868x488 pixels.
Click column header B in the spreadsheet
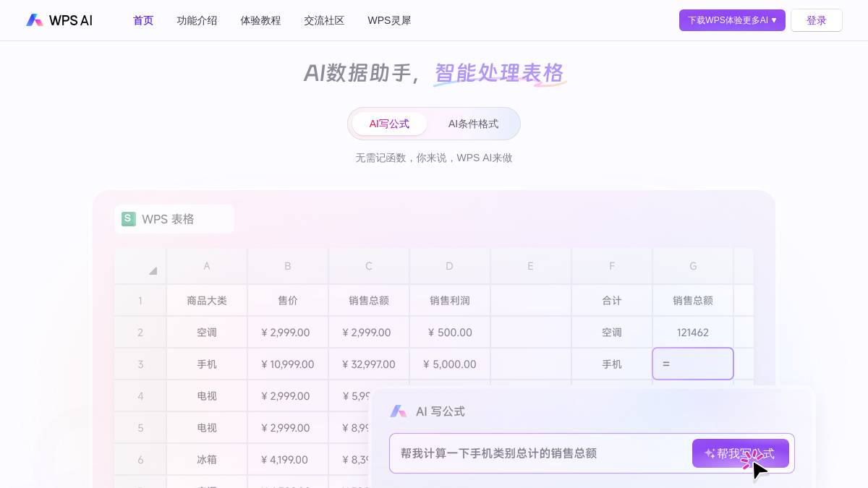[287, 266]
